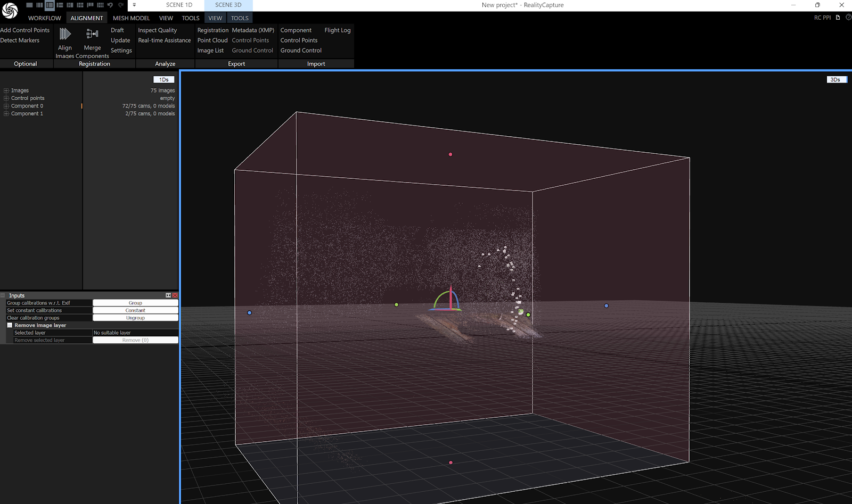The width and height of the screenshot is (852, 504).
Task: Open alignment Settings
Action: [121, 51]
